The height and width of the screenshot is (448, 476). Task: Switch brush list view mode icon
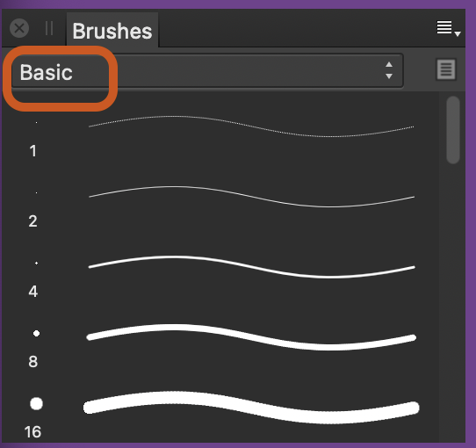coord(445,69)
